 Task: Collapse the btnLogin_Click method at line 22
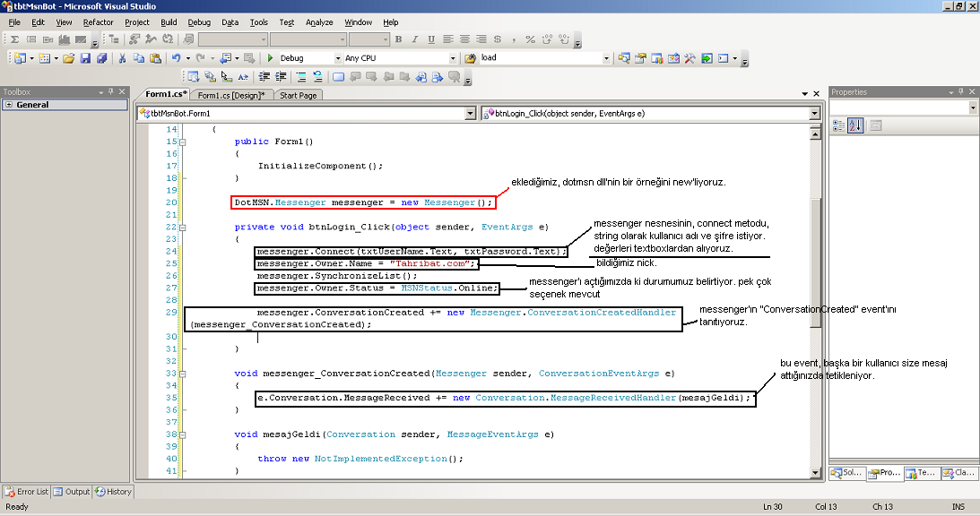click(x=183, y=228)
